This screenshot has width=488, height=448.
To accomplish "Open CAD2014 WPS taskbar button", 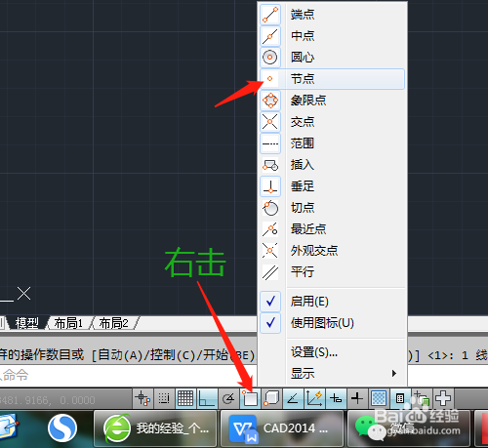I will (281, 428).
